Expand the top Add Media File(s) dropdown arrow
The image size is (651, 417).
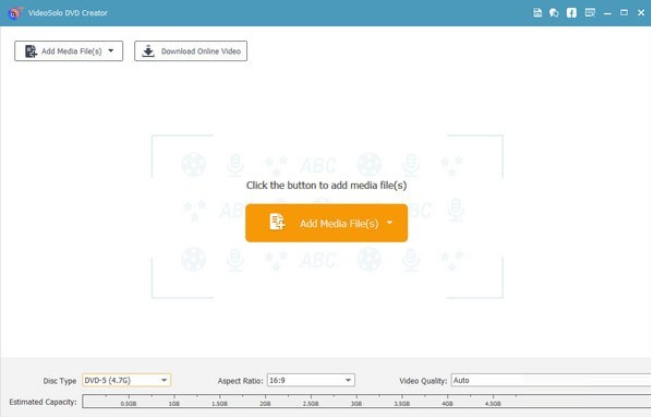111,51
